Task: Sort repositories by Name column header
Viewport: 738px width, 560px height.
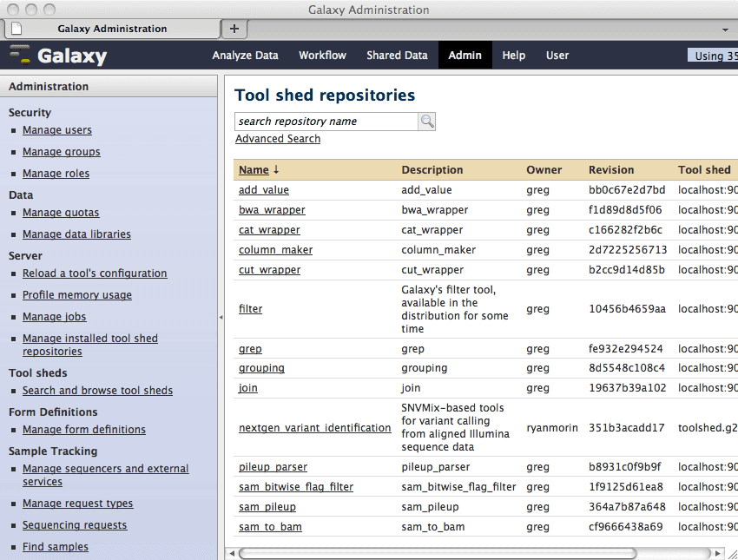Action: coord(254,170)
